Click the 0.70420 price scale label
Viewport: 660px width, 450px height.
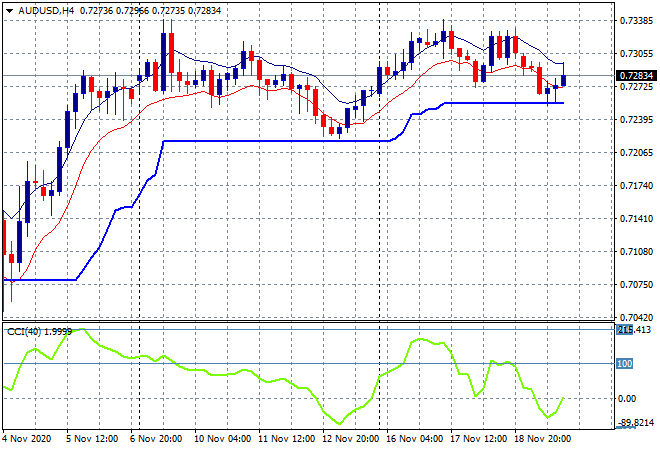click(x=636, y=317)
